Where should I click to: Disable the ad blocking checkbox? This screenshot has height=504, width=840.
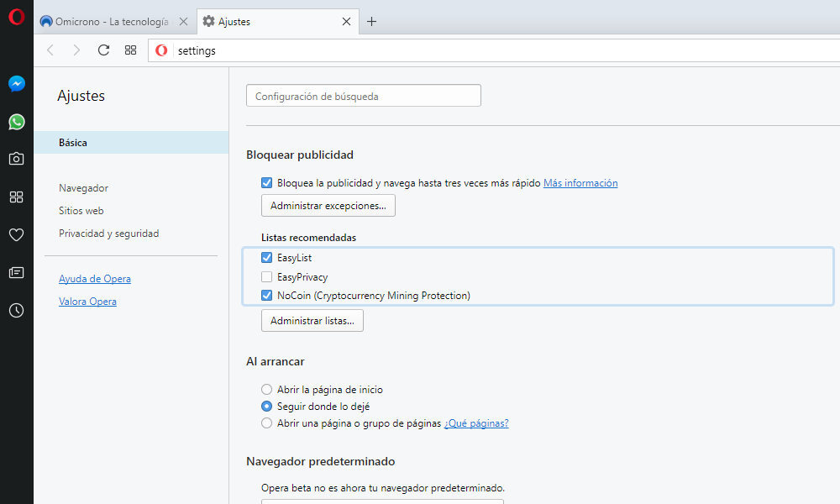tap(267, 183)
